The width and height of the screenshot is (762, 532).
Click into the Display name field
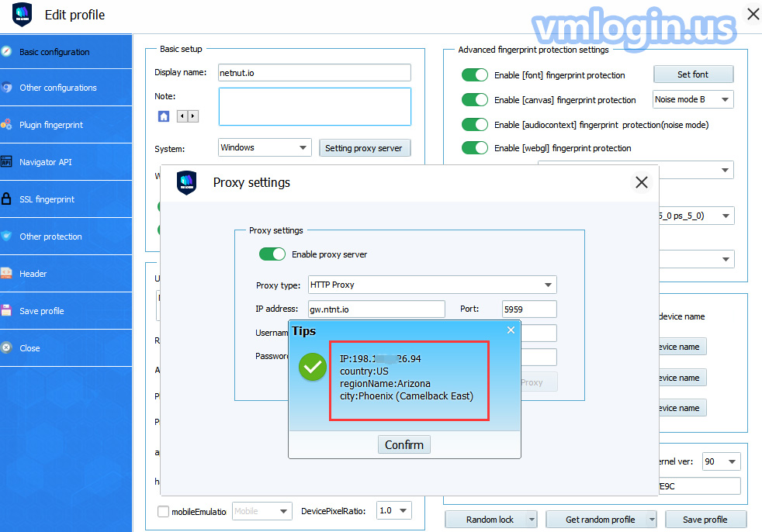click(x=314, y=73)
